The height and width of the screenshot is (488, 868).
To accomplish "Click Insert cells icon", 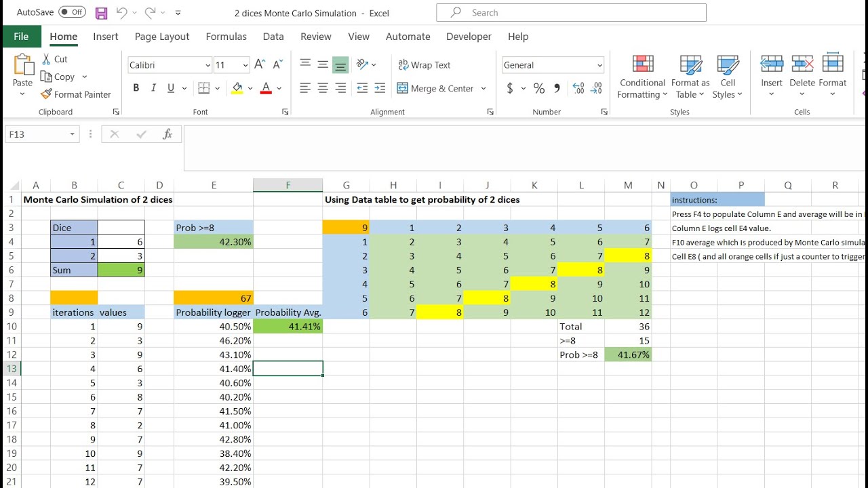I will coord(772,63).
